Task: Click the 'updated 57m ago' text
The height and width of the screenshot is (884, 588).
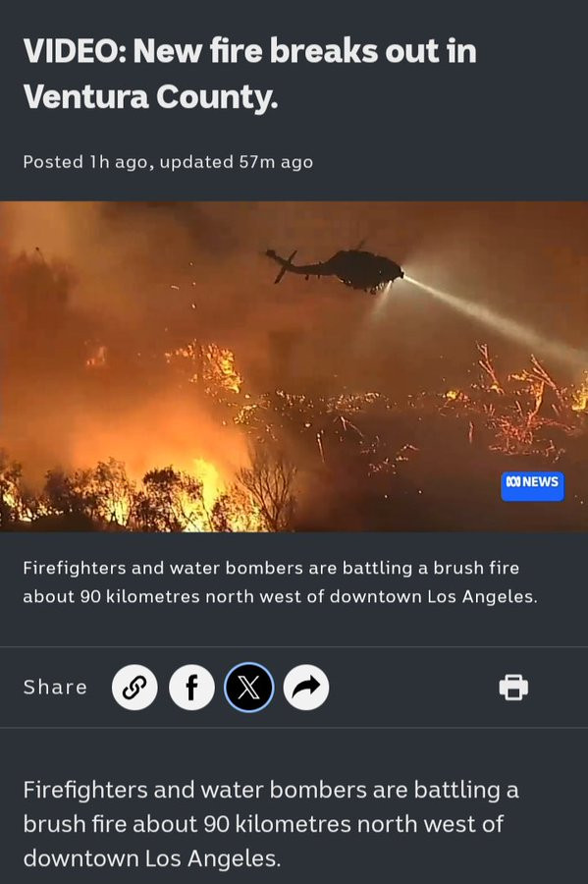Action: 236,162
